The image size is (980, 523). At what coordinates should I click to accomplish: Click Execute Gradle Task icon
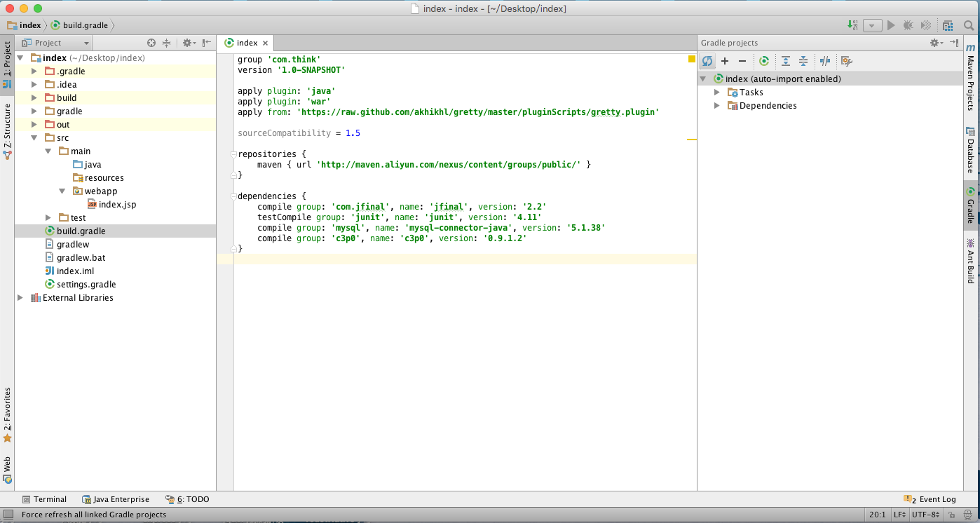(764, 61)
